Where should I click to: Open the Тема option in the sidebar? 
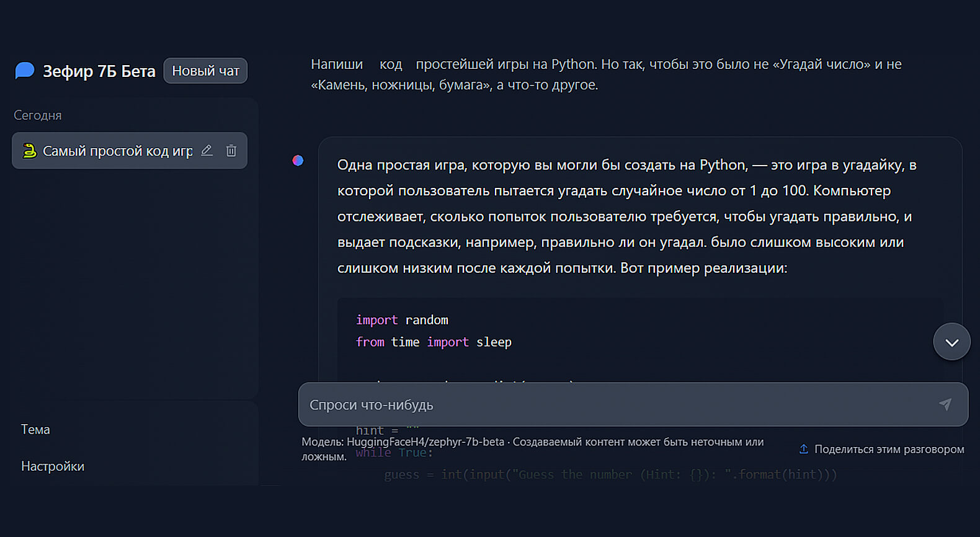coord(35,429)
